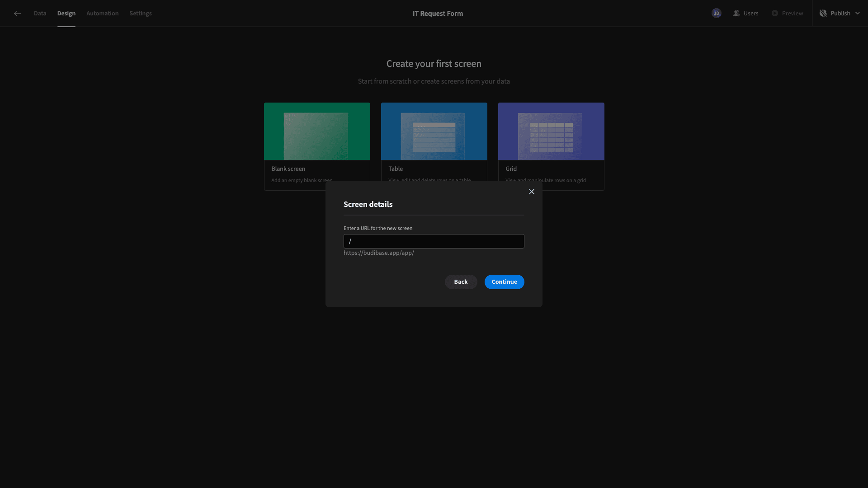Click the back arrow icon
The width and height of the screenshot is (868, 488).
coord(17,14)
